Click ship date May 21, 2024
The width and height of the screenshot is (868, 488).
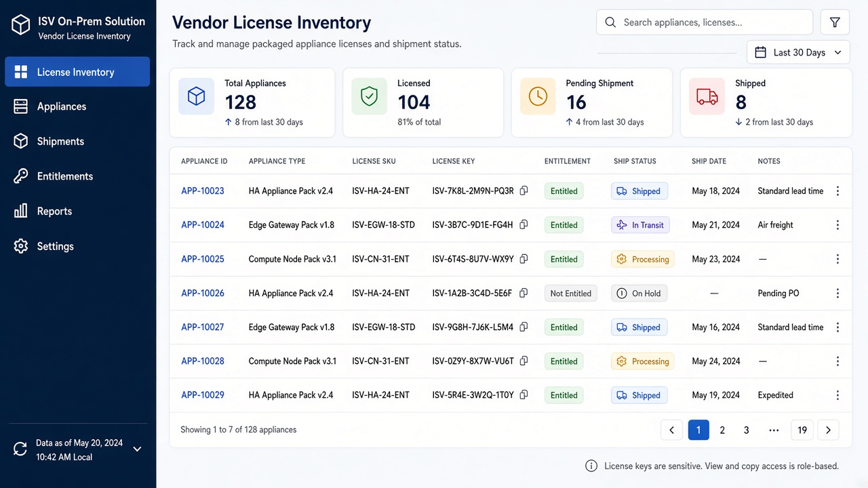(x=716, y=225)
